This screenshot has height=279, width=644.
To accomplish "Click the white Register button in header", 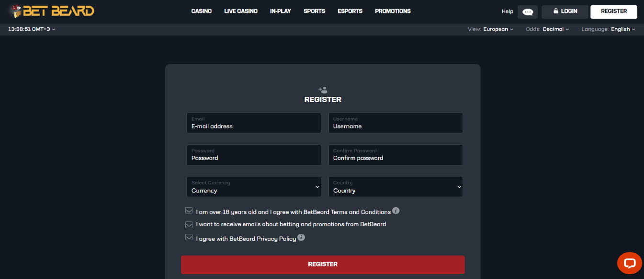I will tap(614, 12).
